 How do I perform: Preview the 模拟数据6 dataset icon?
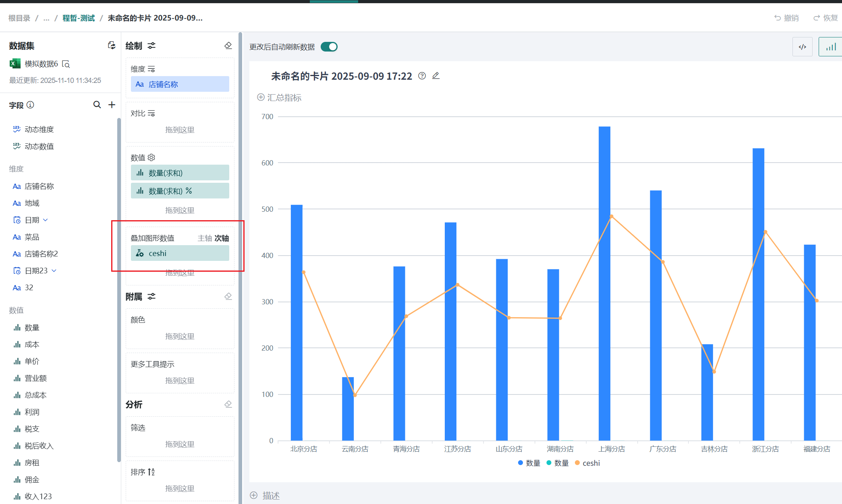[66, 64]
